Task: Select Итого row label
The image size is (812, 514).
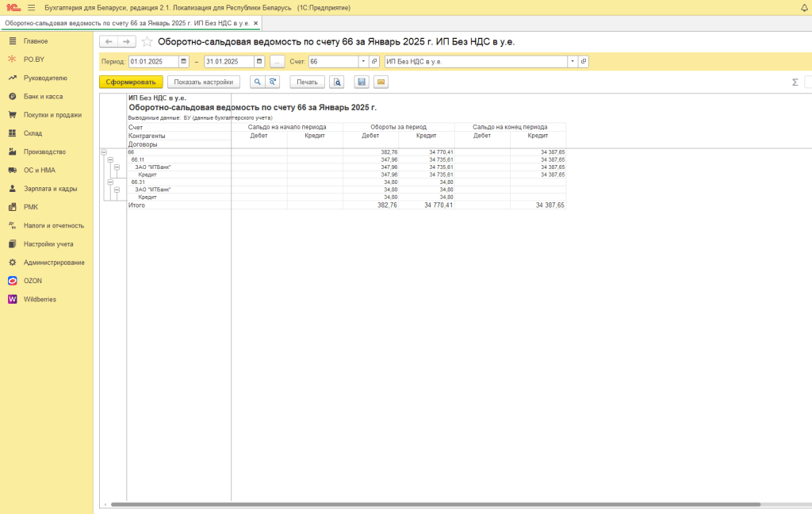Action: (136, 205)
